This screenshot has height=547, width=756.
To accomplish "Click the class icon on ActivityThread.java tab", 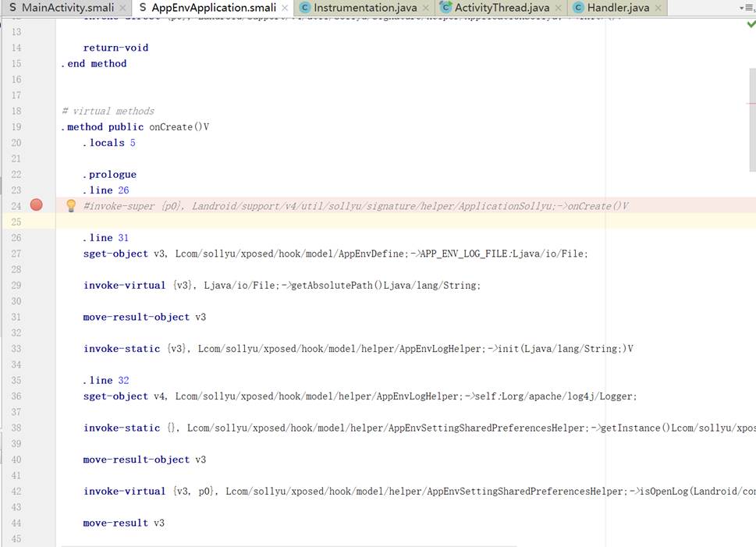I will [445, 8].
